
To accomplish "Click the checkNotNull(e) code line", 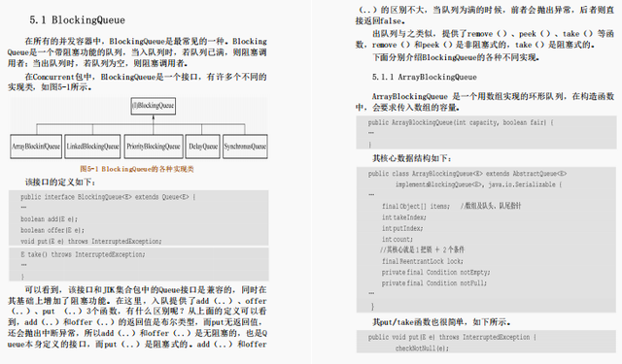I will click(x=422, y=348).
